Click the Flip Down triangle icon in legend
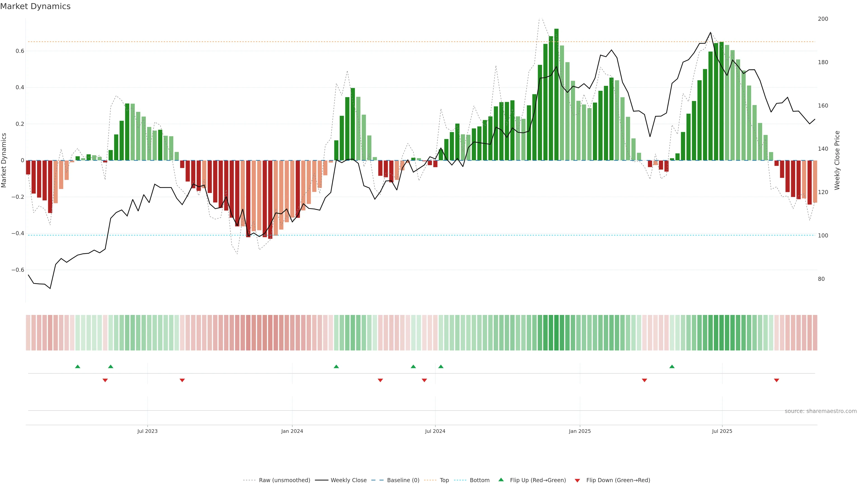Image resolution: width=868 pixels, height=488 pixels. pyautogui.click(x=577, y=480)
